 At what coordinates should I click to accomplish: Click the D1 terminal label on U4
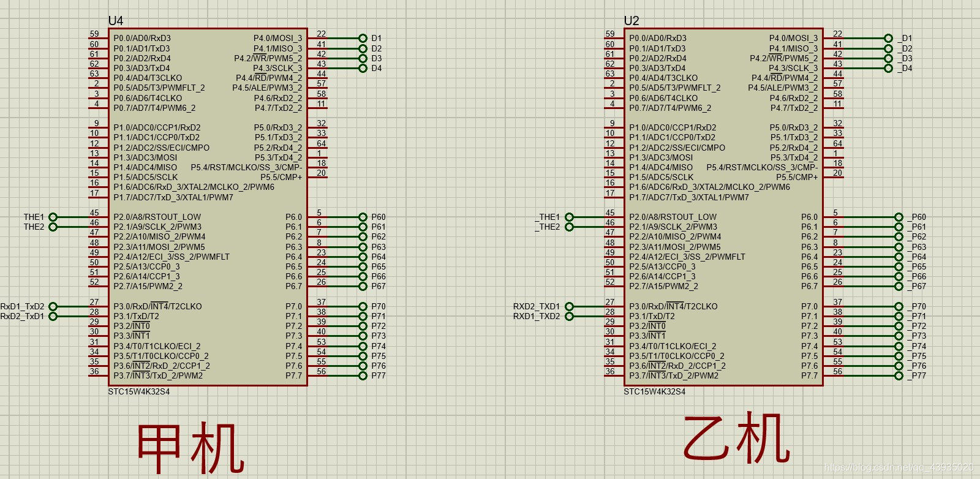tap(376, 38)
